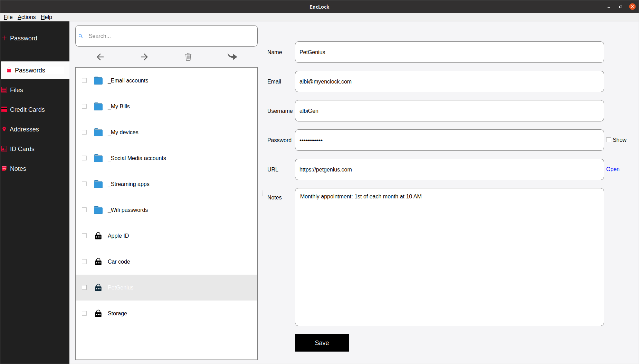Click the Notes text area

pos(449,257)
